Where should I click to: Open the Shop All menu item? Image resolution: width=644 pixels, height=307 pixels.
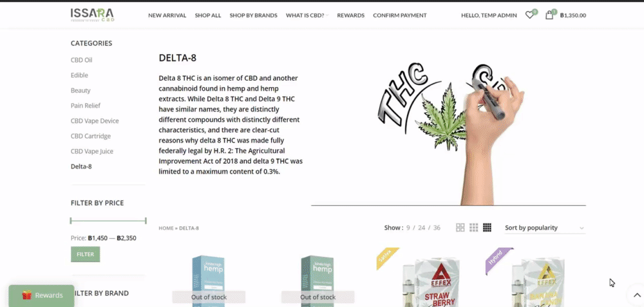point(208,15)
